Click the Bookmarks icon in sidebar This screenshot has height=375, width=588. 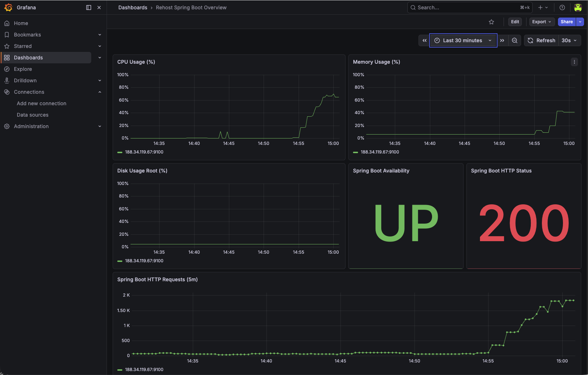pyautogui.click(x=7, y=35)
